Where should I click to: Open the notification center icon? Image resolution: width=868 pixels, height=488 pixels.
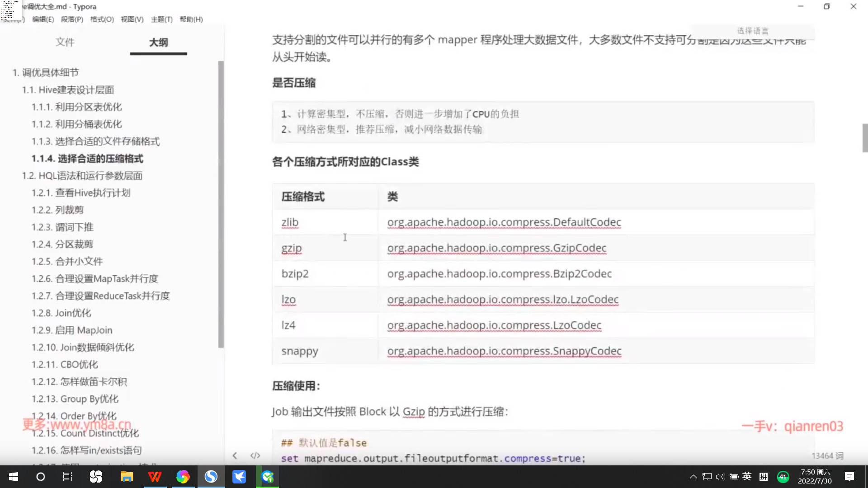pos(849,477)
